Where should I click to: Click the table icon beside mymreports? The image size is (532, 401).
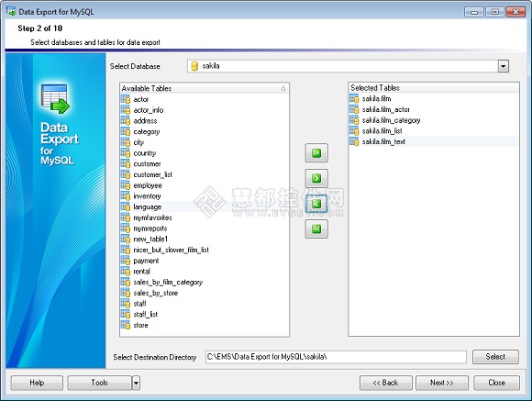(x=126, y=228)
